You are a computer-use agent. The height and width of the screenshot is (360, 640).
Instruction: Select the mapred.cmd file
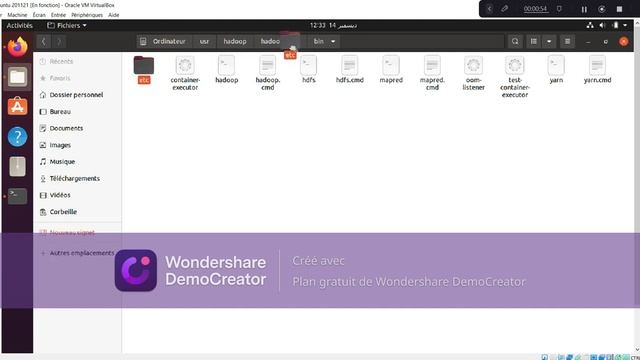point(432,73)
